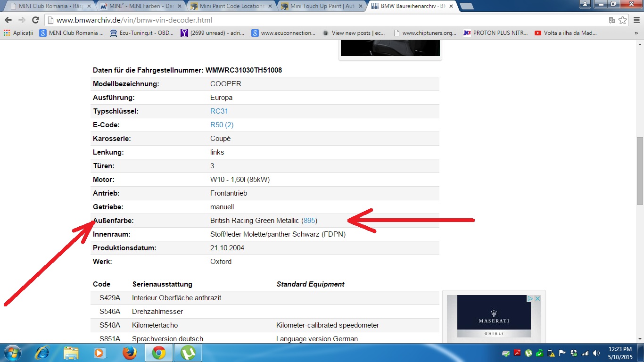The width and height of the screenshot is (644, 362).
Task: Open the Aplicatii apps shortcut
Action: point(18,33)
